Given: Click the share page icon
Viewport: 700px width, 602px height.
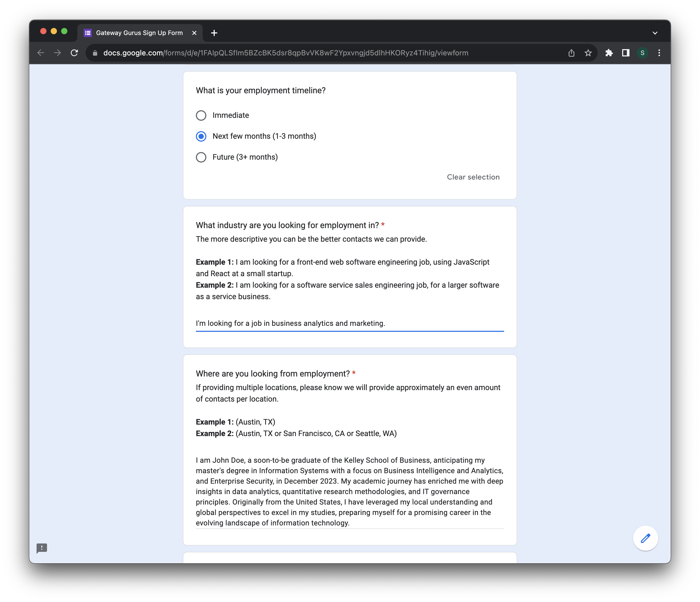Looking at the screenshot, I should coord(571,53).
